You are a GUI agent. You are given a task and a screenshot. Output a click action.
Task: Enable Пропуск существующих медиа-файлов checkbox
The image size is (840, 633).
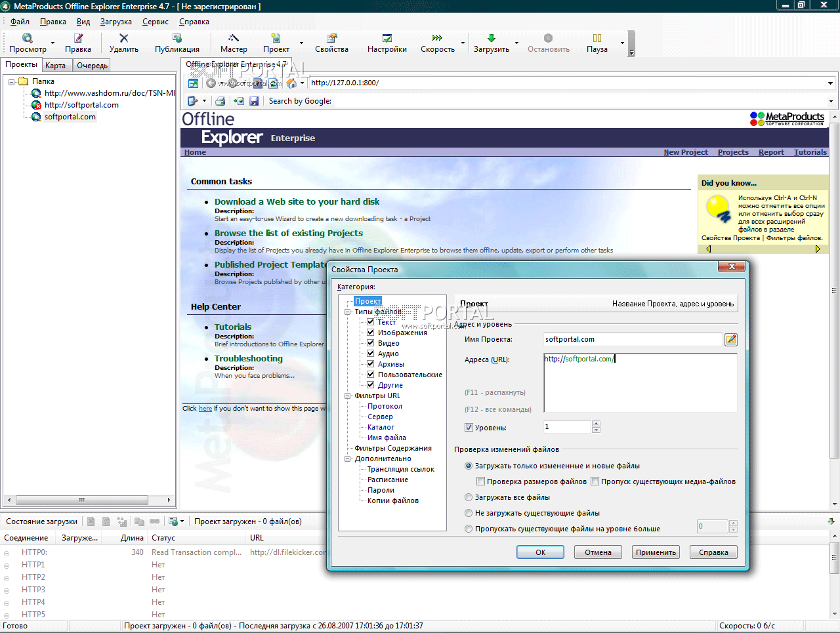point(595,481)
